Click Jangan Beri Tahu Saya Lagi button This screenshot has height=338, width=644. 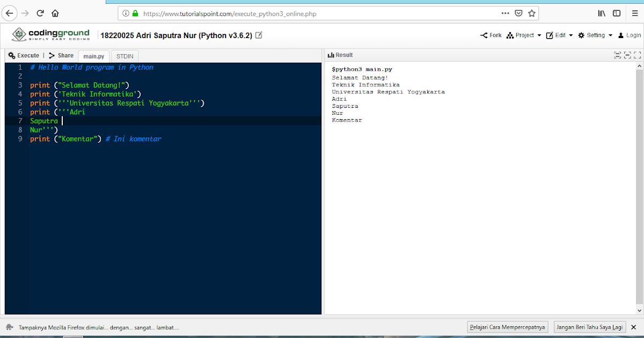click(x=590, y=327)
